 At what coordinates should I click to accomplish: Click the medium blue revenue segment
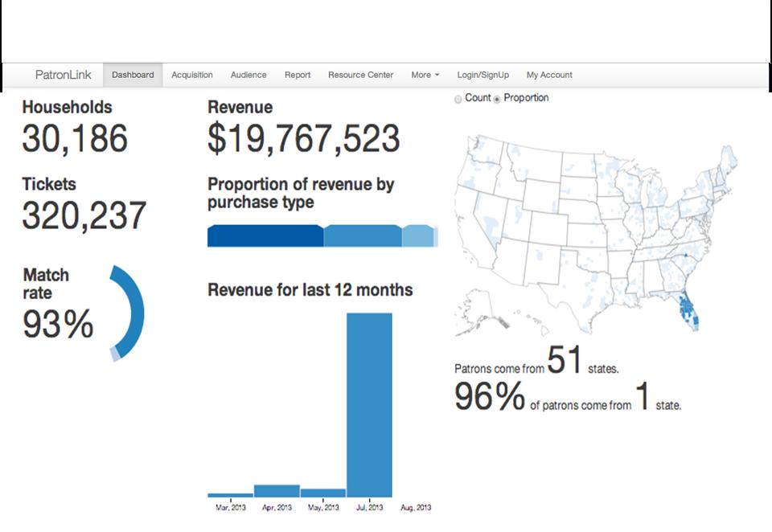pos(362,236)
